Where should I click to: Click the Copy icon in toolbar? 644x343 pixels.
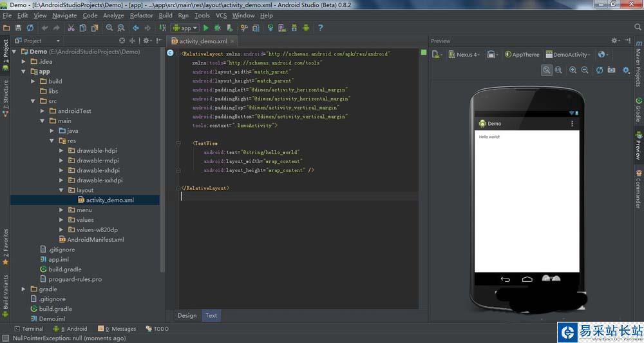click(x=82, y=28)
